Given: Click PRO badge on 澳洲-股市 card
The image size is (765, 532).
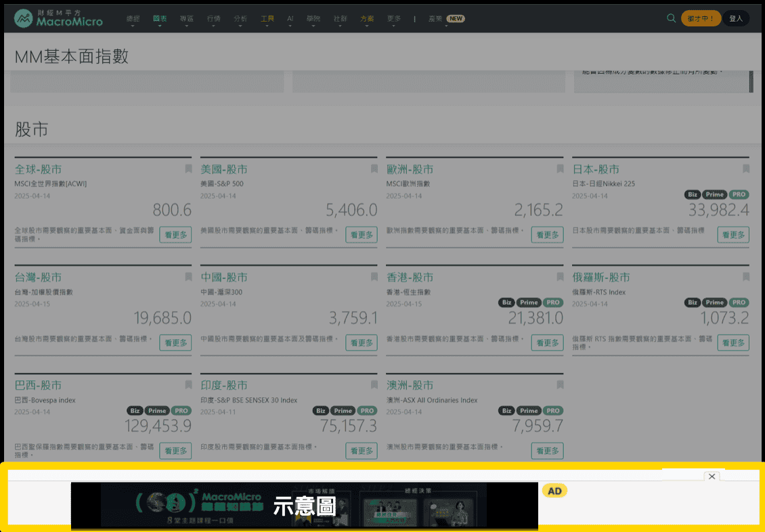Looking at the screenshot, I should (553, 411).
